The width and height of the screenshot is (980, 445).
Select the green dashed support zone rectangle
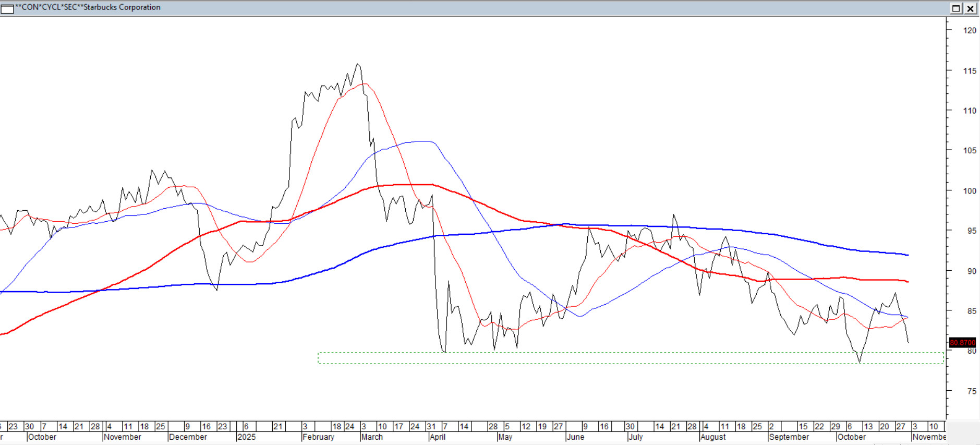630,358
